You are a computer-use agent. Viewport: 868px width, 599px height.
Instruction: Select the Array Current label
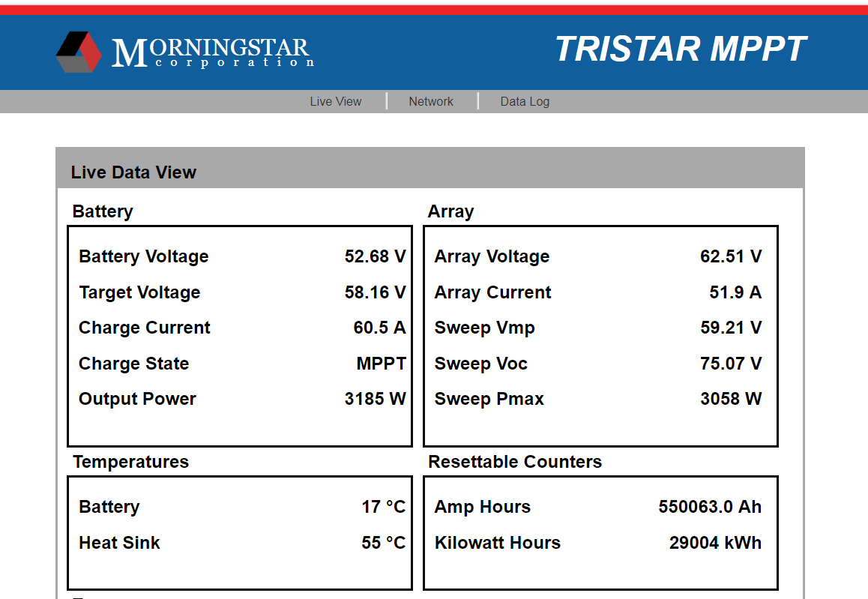click(x=492, y=292)
